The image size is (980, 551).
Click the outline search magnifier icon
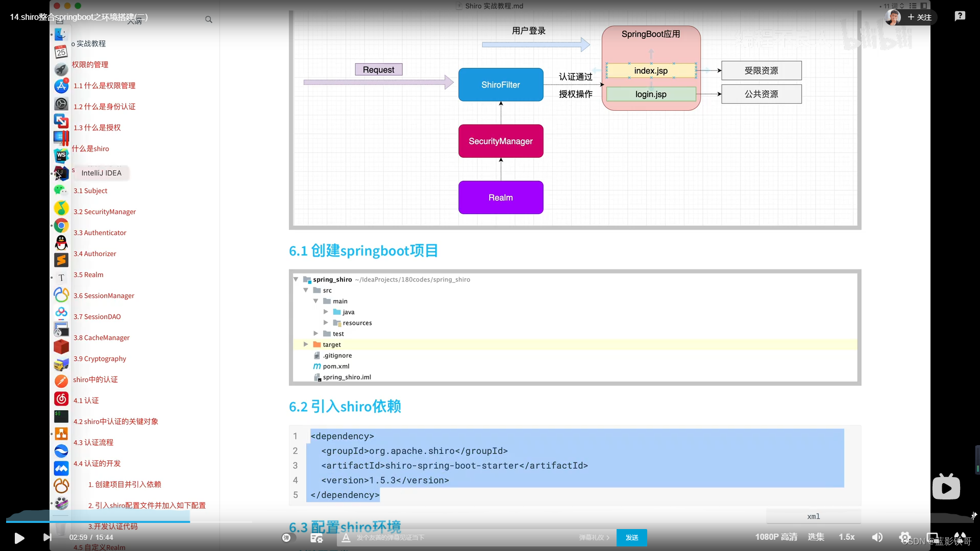(x=209, y=19)
